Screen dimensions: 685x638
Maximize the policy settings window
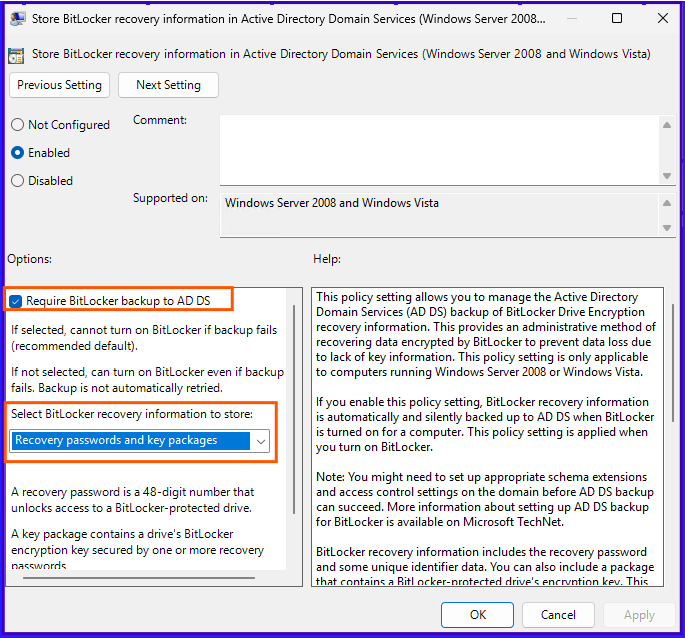coord(617,18)
